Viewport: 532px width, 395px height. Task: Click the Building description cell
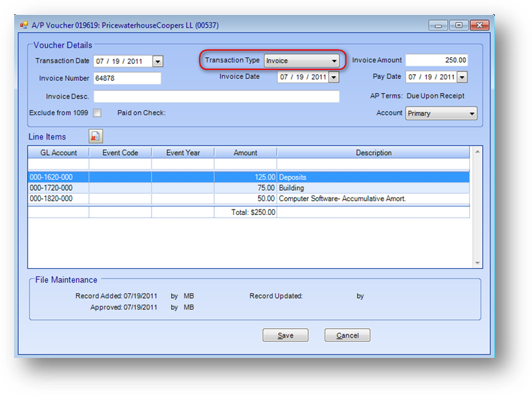click(373, 188)
